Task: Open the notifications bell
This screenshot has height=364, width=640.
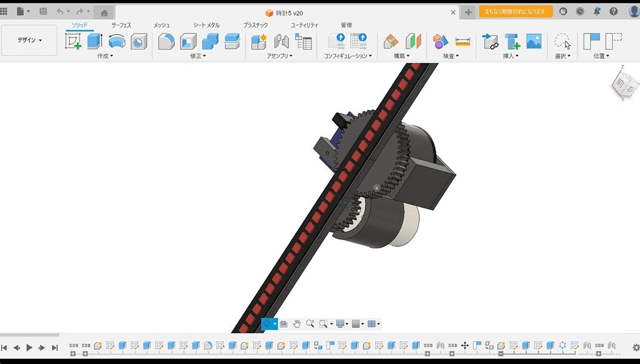Action: (596, 11)
